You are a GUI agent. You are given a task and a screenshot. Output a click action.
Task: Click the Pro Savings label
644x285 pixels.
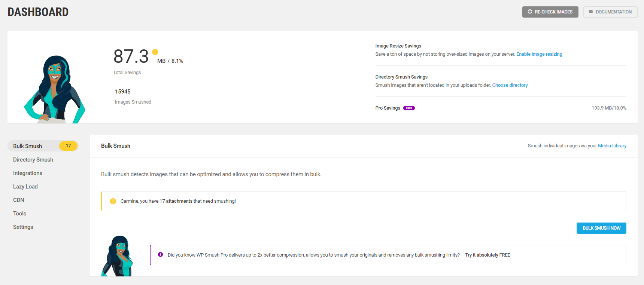pyautogui.click(x=388, y=108)
